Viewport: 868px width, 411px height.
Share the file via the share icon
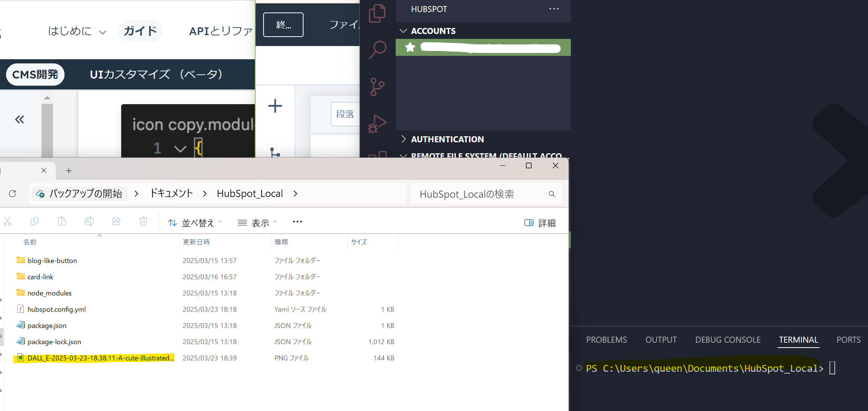116,222
